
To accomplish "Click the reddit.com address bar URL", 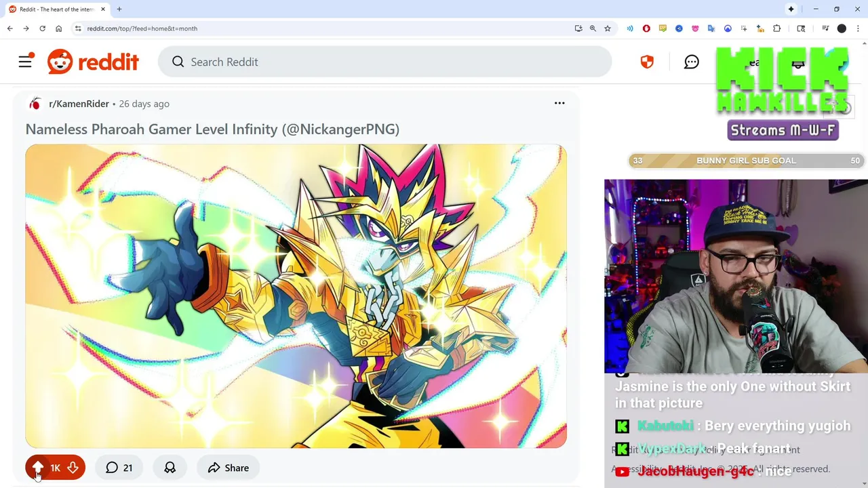I will pos(142,28).
